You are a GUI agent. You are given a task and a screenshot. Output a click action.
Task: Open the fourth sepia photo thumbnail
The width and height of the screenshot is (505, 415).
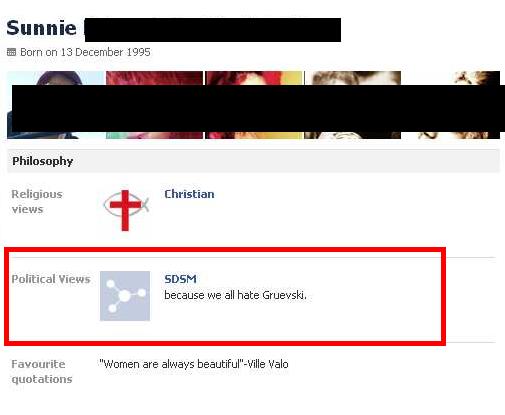tap(353, 105)
